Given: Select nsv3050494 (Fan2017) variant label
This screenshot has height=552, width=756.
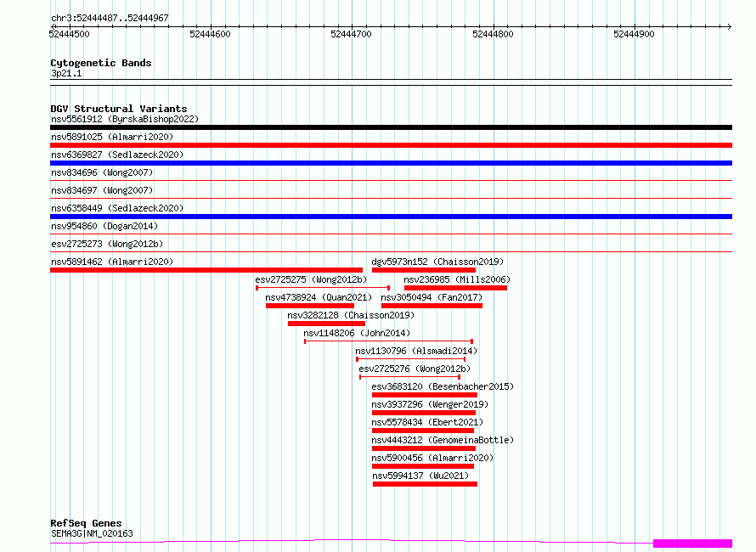Looking at the screenshot, I should [x=432, y=297].
